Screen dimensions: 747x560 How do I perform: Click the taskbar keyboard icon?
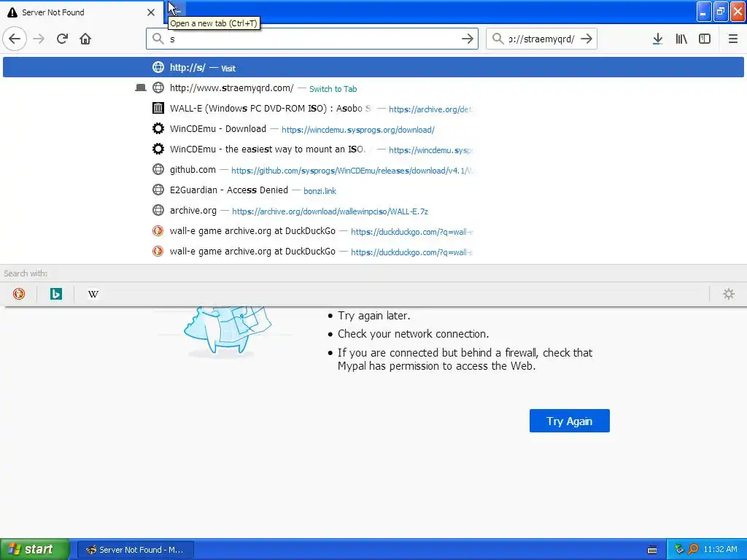652,550
